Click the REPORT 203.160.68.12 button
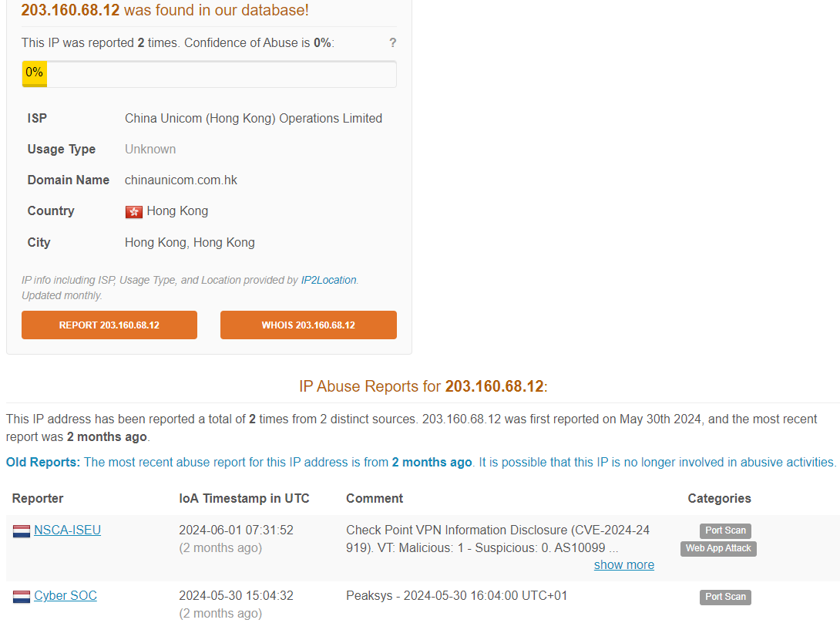Viewport: 840px width, 623px height. coord(109,325)
